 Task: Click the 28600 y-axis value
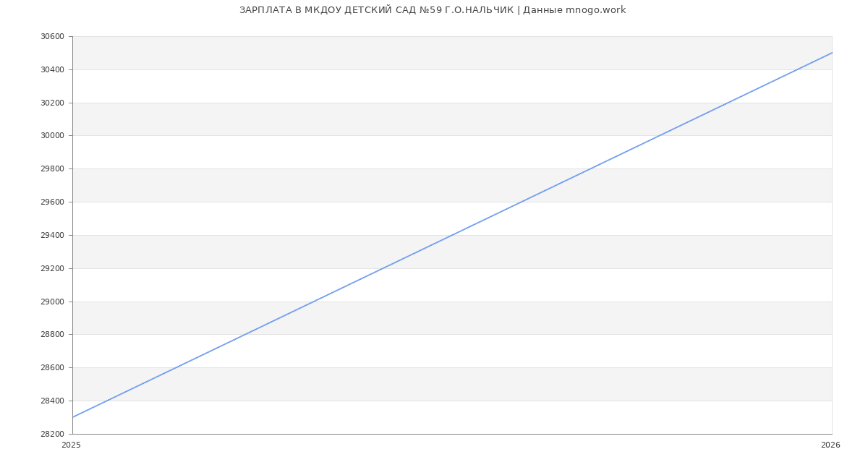coord(52,368)
